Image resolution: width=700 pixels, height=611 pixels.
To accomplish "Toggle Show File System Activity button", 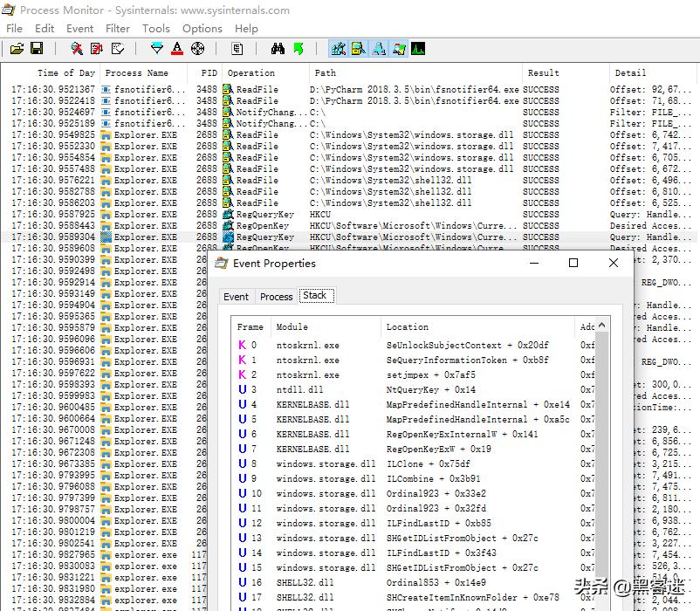I will (358, 49).
